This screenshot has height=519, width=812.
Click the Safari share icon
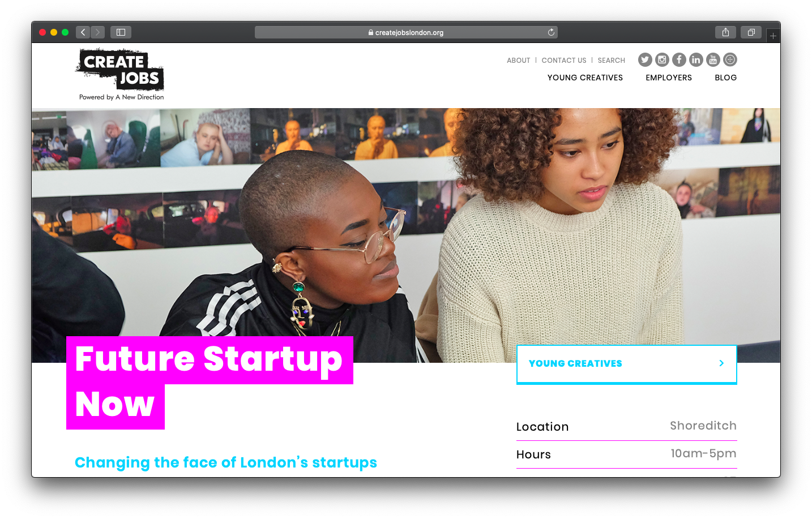tap(725, 32)
